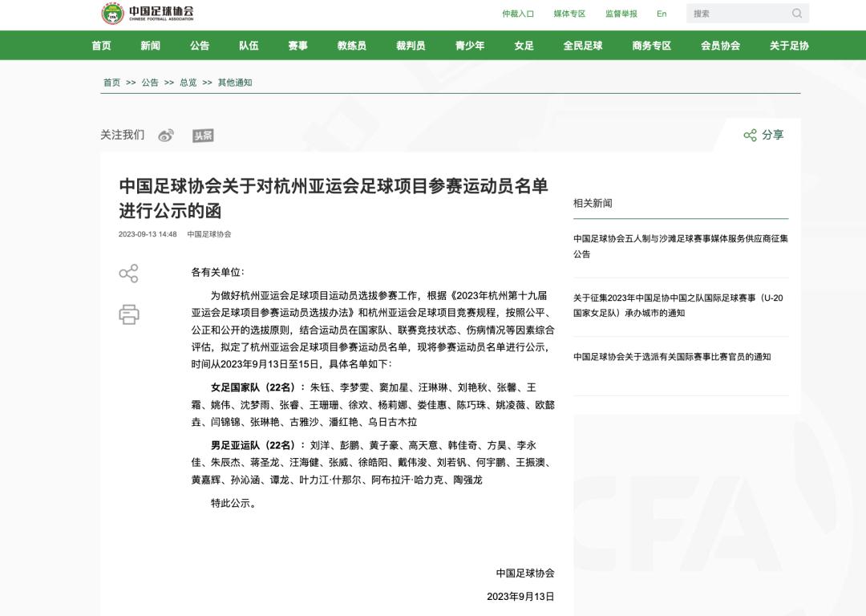
Task: Open the 监督举报 link
Action: [x=621, y=14]
